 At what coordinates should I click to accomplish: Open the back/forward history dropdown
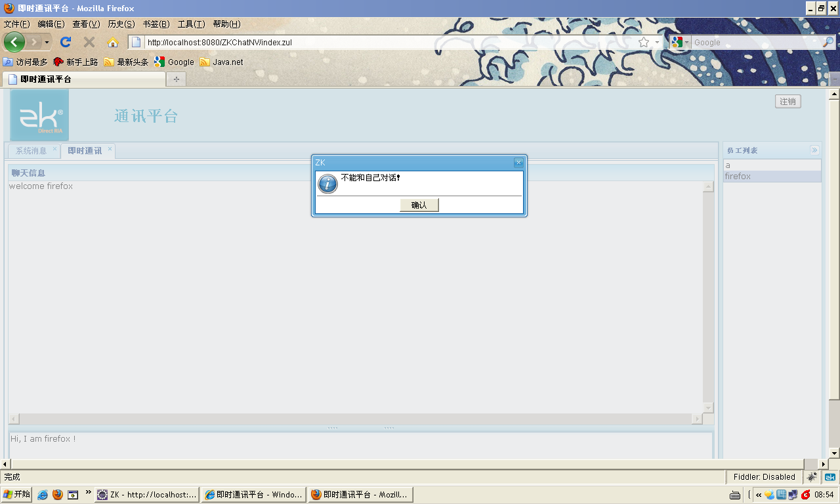(x=47, y=42)
